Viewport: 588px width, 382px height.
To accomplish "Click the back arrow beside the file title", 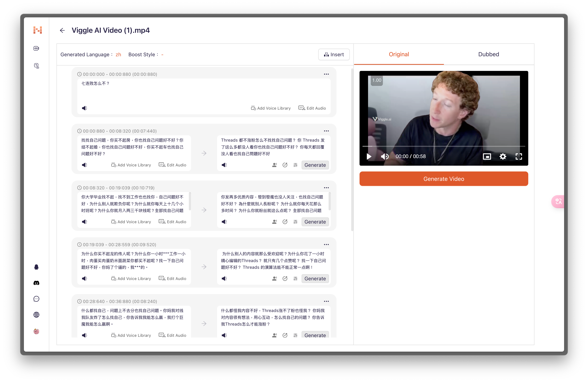I will (62, 30).
